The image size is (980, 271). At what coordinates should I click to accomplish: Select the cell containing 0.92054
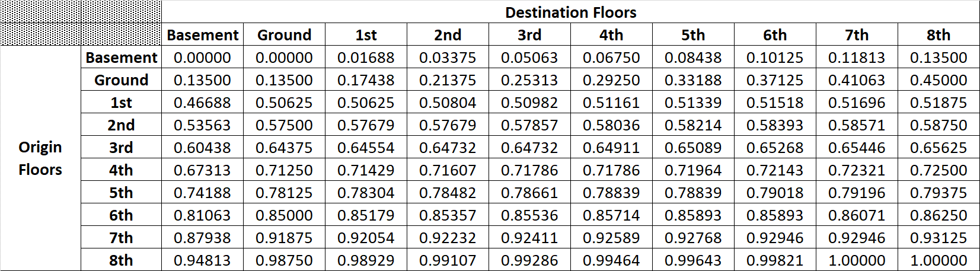tap(366, 238)
